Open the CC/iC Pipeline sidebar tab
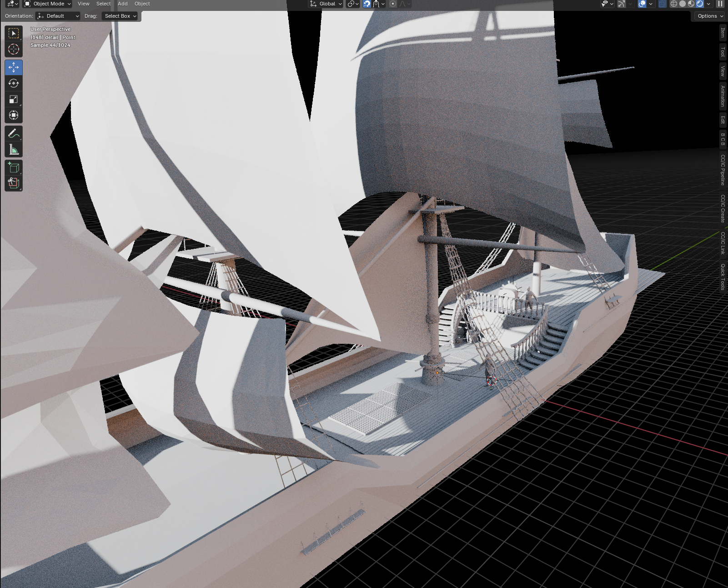 723,170
